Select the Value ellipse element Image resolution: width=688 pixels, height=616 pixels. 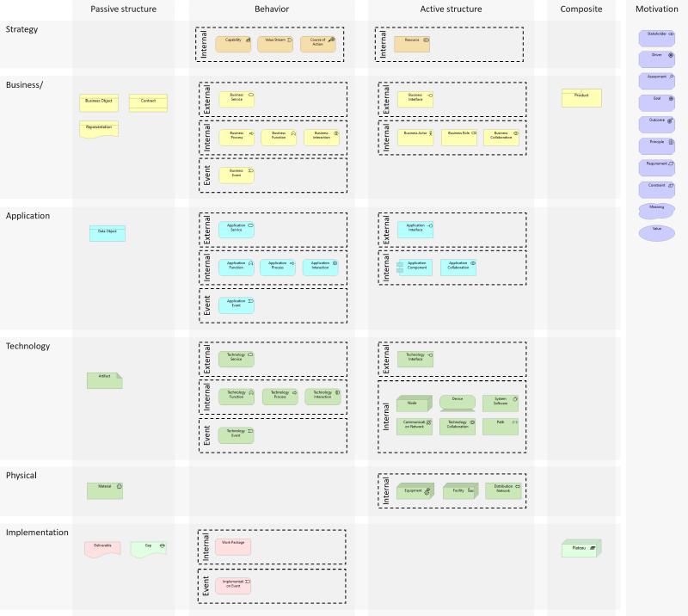click(657, 233)
